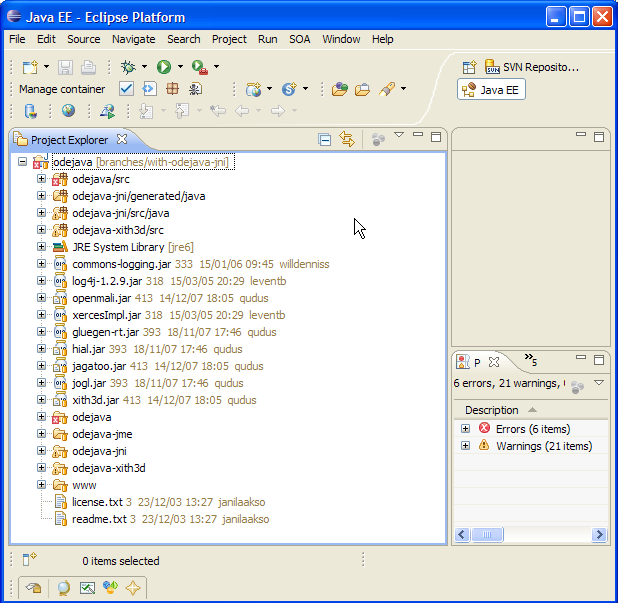Open the Window menu
The height and width of the screenshot is (603, 618).
tap(341, 39)
